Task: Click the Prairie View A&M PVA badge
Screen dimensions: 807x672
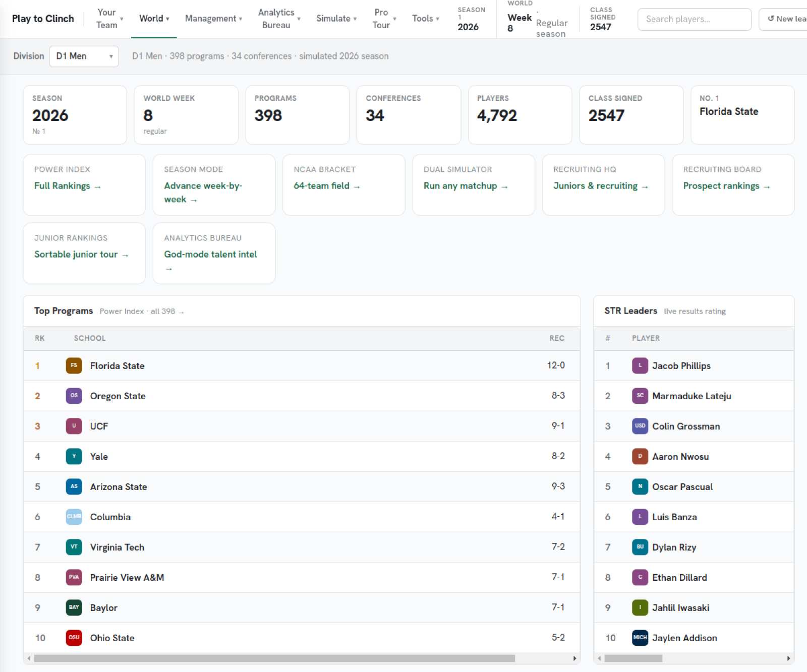Action: point(74,577)
